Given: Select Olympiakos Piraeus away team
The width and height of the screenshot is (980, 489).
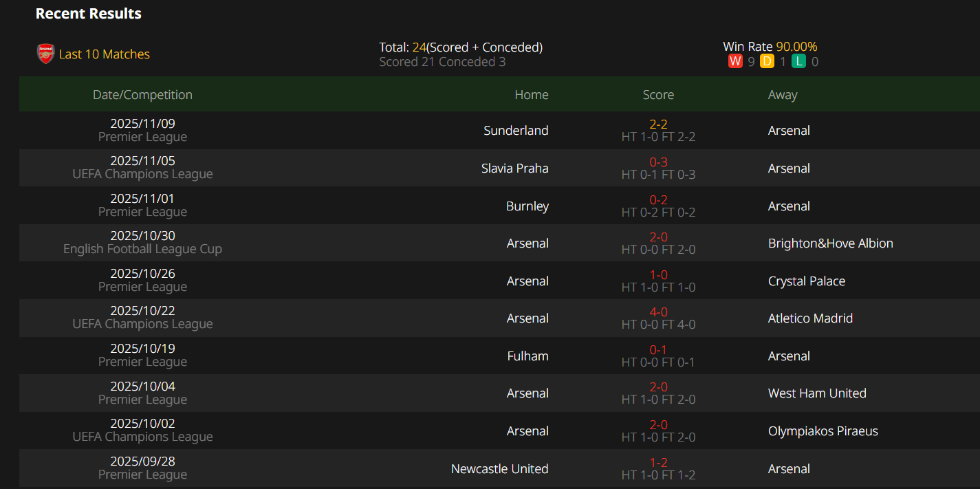Looking at the screenshot, I should click(x=823, y=431).
